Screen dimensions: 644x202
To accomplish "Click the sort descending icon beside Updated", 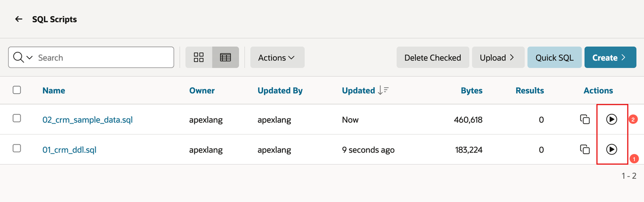I will [383, 91].
